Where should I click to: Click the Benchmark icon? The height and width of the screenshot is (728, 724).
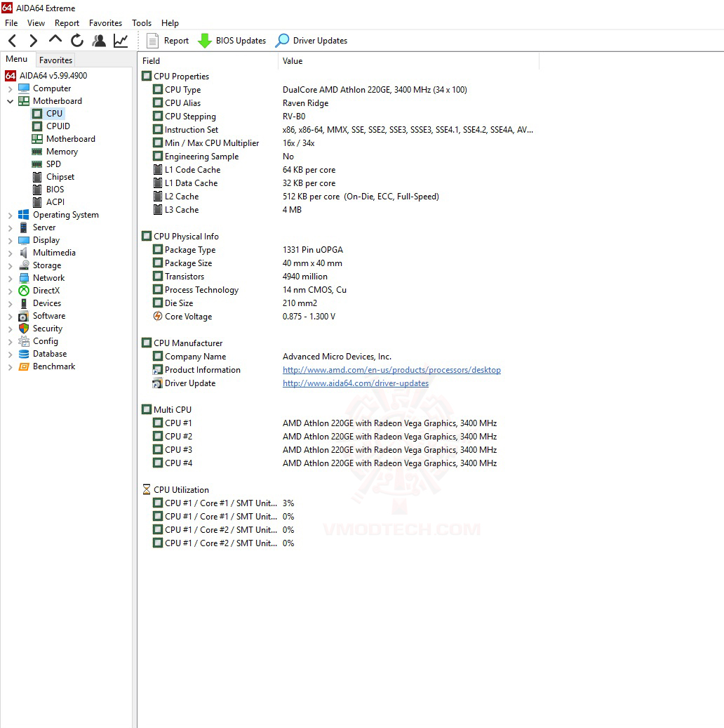click(x=24, y=366)
